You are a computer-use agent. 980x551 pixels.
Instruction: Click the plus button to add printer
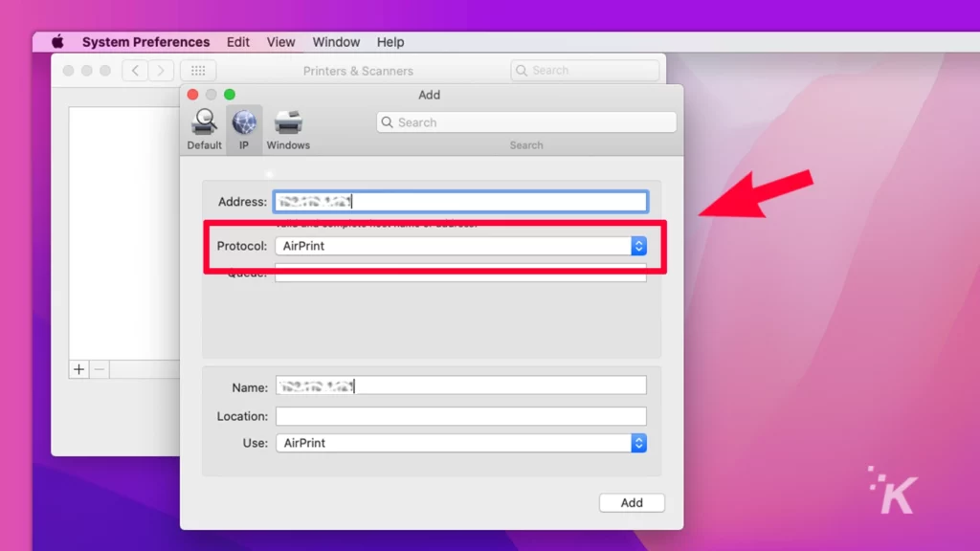78,369
